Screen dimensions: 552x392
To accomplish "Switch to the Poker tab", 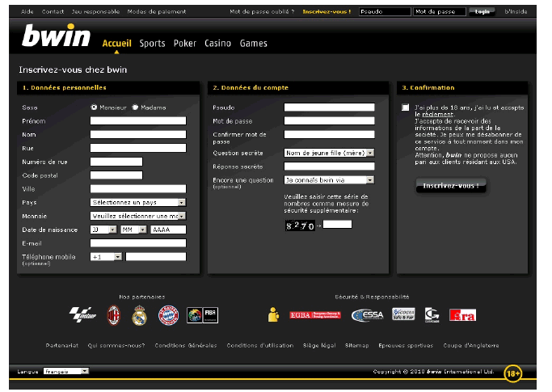I will pos(185,44).
